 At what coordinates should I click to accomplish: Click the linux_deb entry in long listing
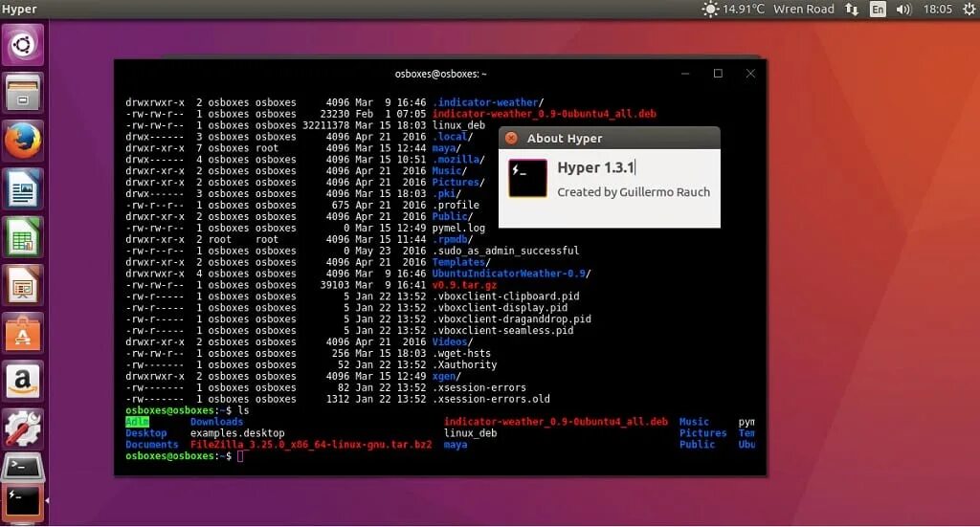(x=458, y=125)
